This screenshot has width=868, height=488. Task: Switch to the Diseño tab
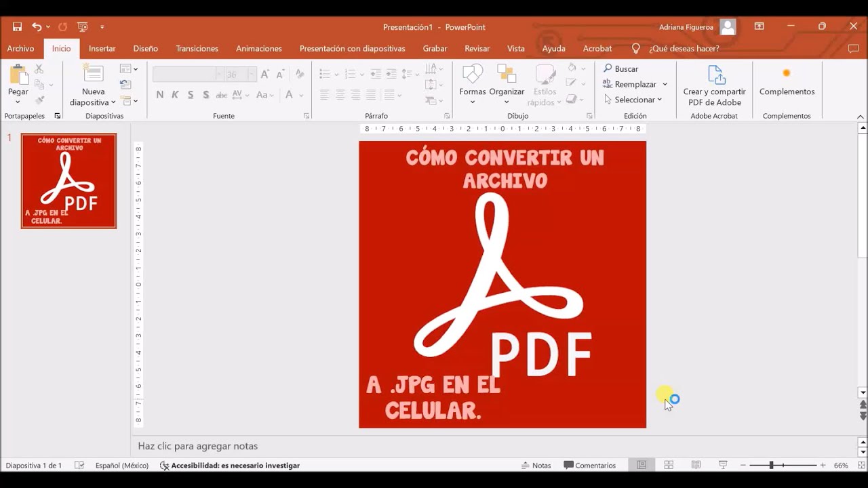click(x=146, y=49)
